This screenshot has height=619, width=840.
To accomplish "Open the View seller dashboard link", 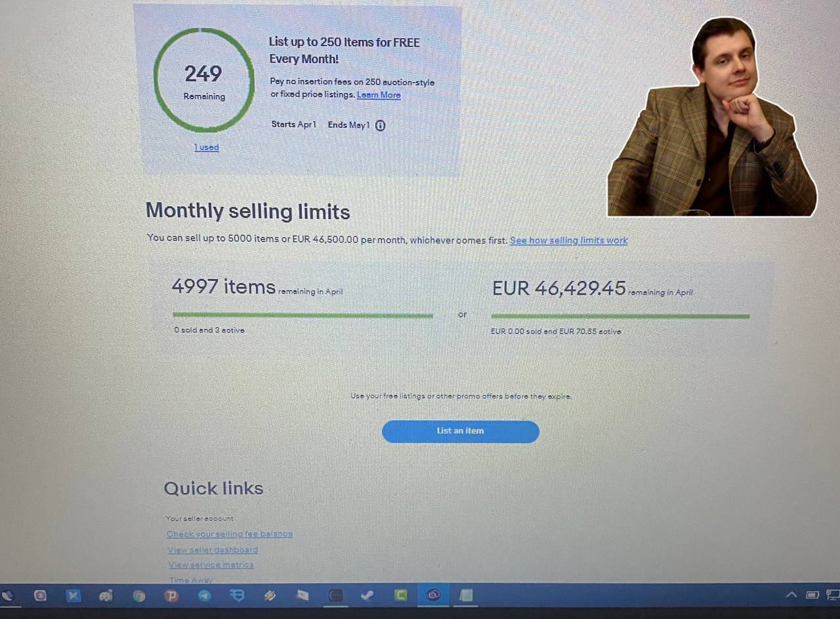I will 213,549.
